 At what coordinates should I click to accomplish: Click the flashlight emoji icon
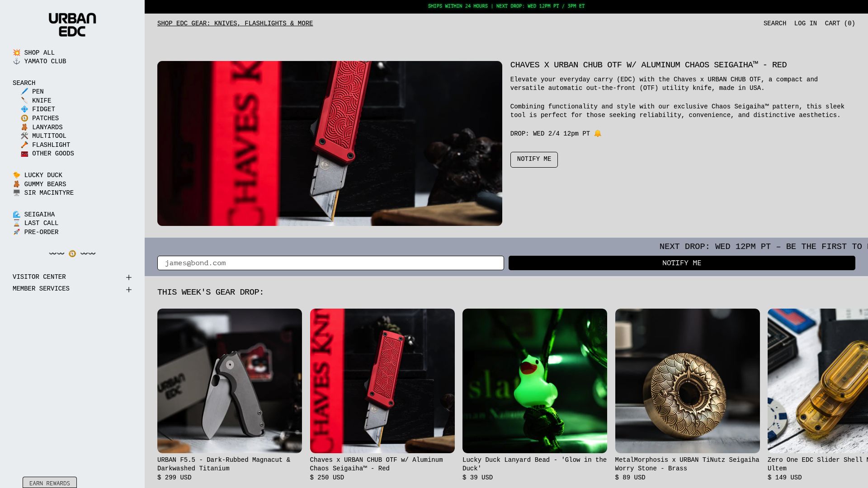(24, 145)
